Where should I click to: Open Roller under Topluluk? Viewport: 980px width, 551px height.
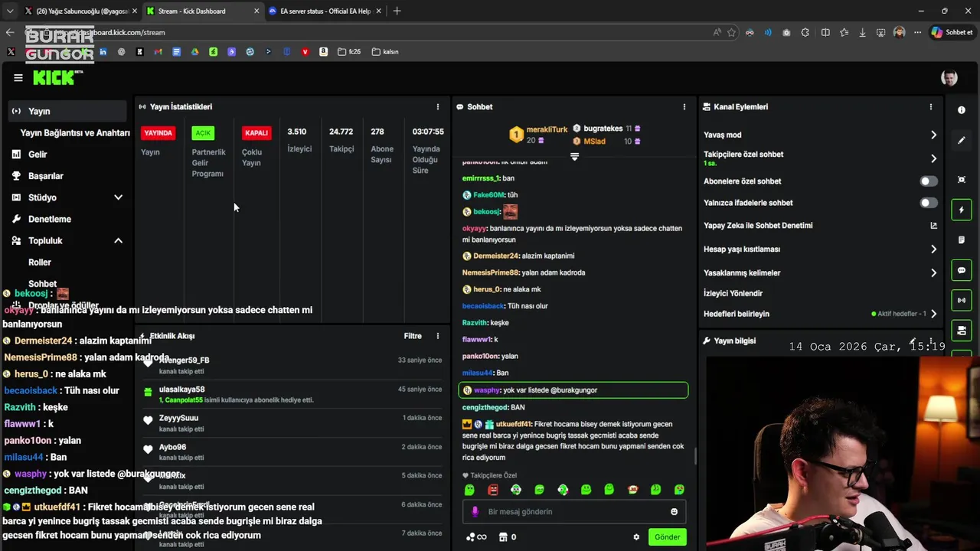[x=40, y=262]
